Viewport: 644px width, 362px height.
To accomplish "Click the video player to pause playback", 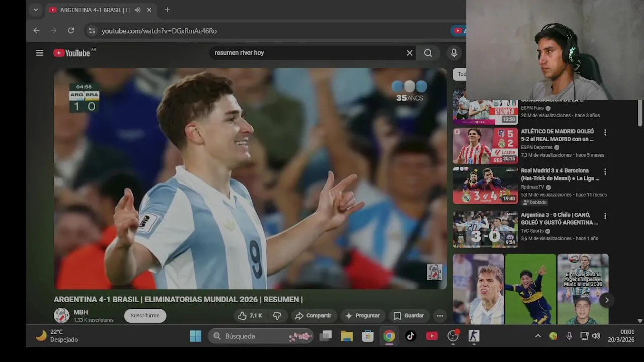I will (250, 178).
